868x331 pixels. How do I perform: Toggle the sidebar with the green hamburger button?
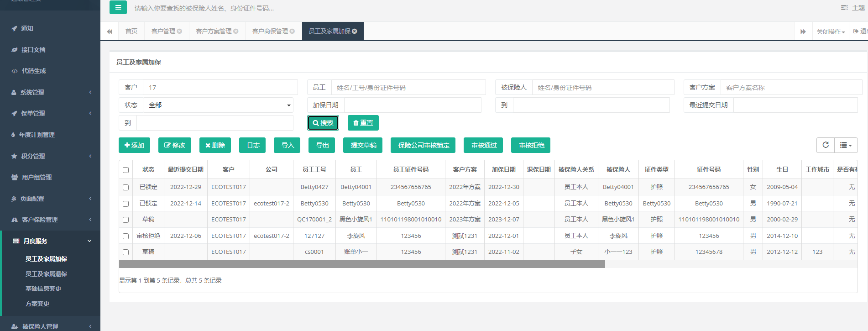(118, 7)
